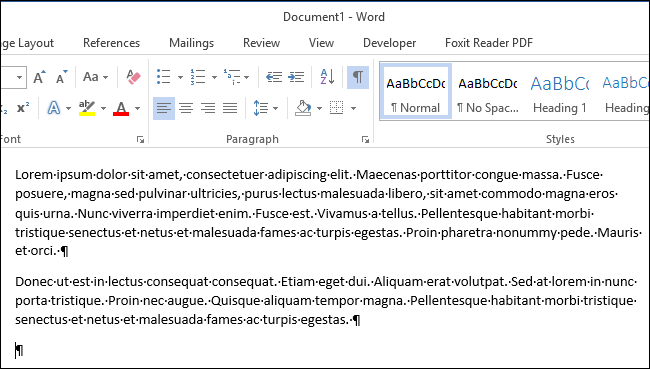650x369 pixels.
Task: Apply the Heading 1 style
Action: point(560,92)
